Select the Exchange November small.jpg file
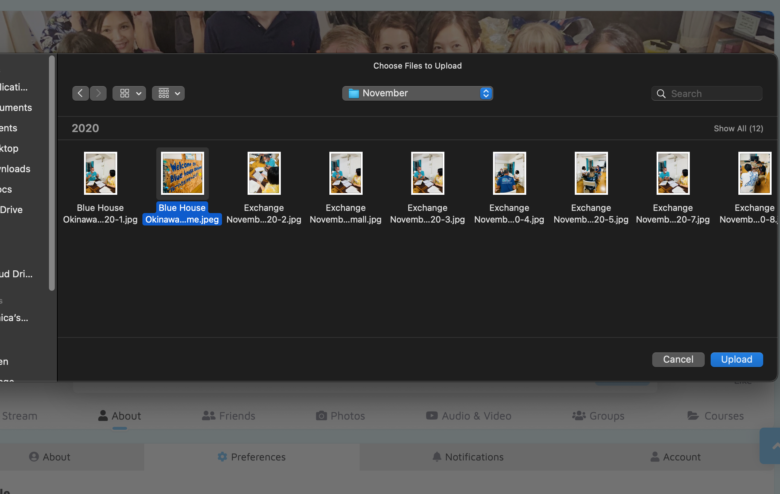This screenshot has width=780, height=494. (346, 173)
